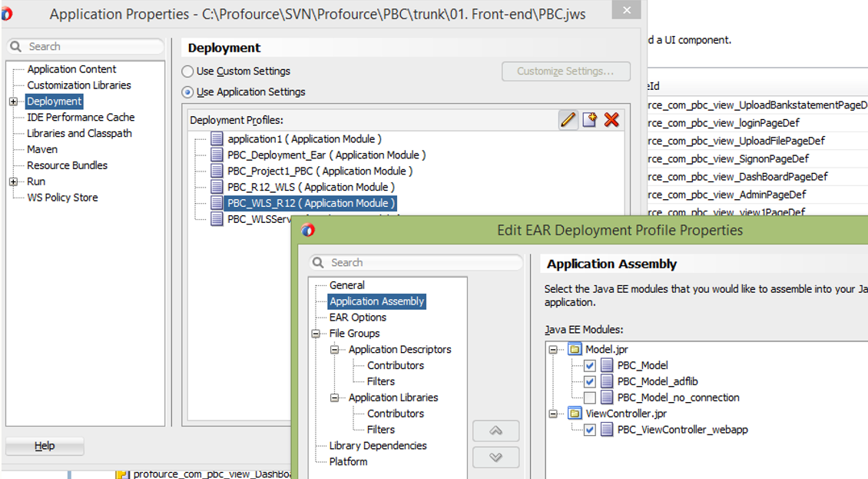868x479 pixels.
Task: Click the Application Properties search magnifier icon
Action: coord(16,47)
